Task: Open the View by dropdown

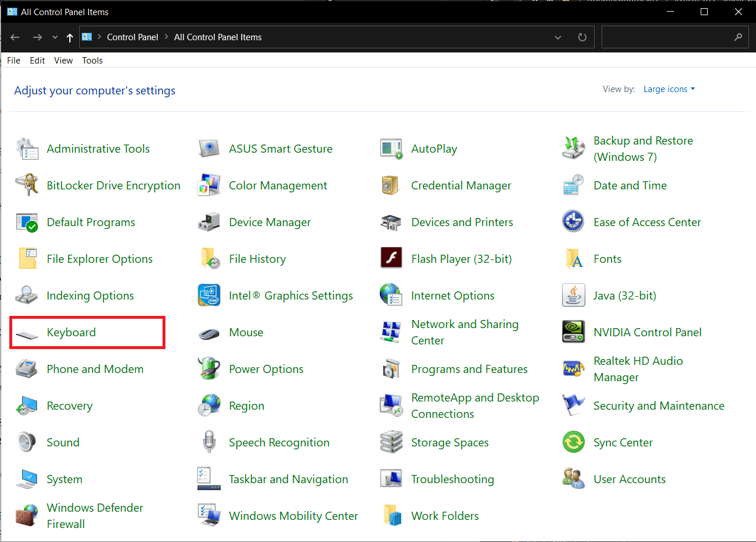Action: (669, 89)
